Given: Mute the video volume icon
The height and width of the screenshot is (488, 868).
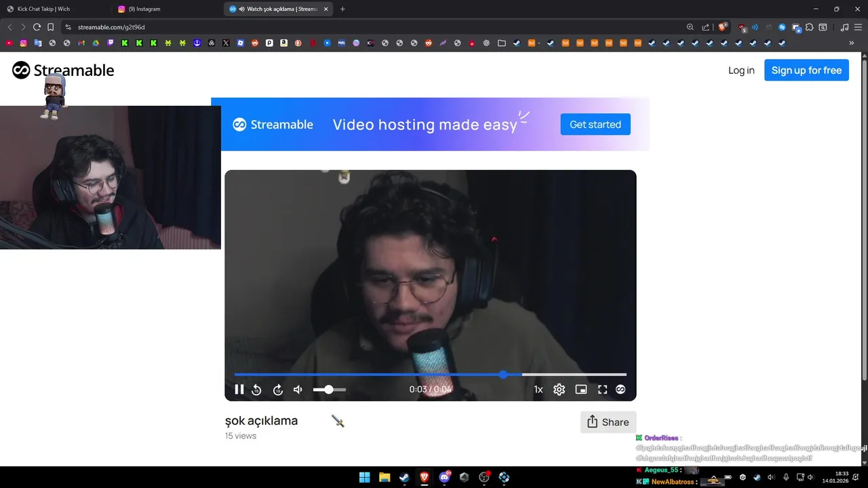Looking at the screenshot, I should (298, 390).
